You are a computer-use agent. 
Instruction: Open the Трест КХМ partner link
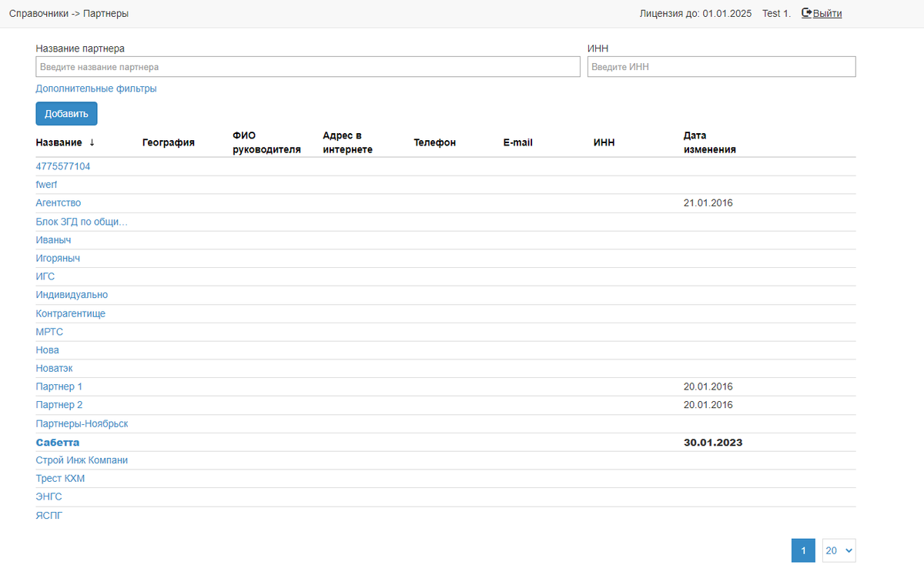tap(60, 479)
